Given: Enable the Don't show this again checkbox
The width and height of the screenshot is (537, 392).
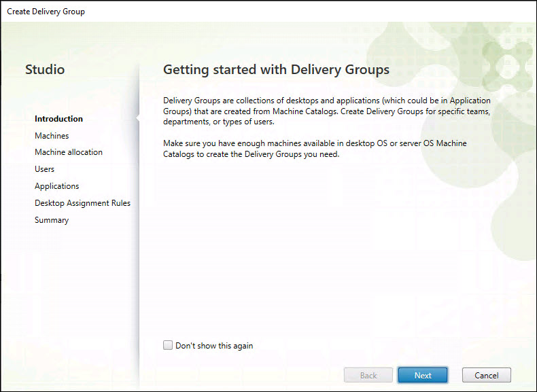Looking at the screenshot, I should [x=168, y=346].
